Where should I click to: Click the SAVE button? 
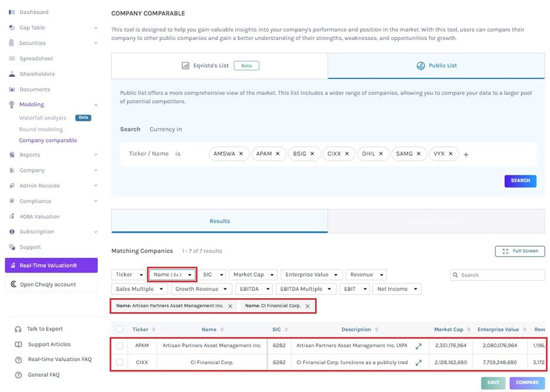pos(493,383)
